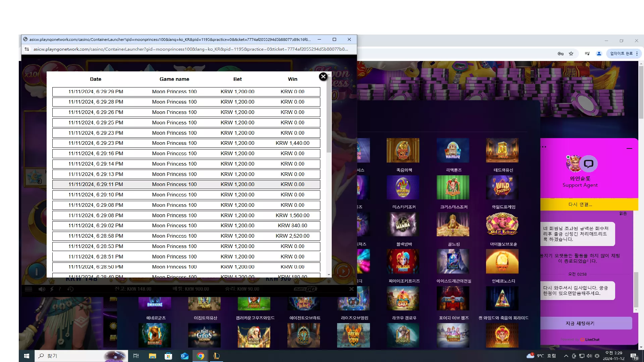
Task: Launch the 골드킹 game
Action: coord(453,224)
